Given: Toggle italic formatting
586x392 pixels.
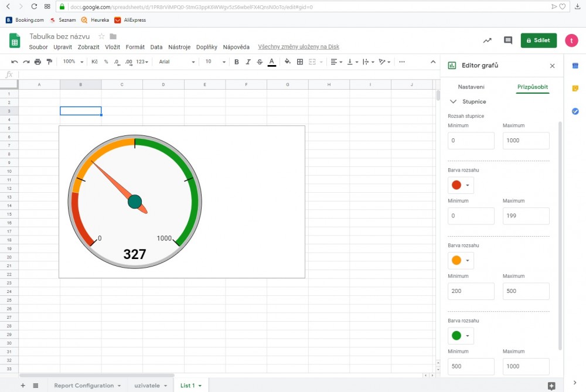Looking at the screenshot, I should coord(248,62).
